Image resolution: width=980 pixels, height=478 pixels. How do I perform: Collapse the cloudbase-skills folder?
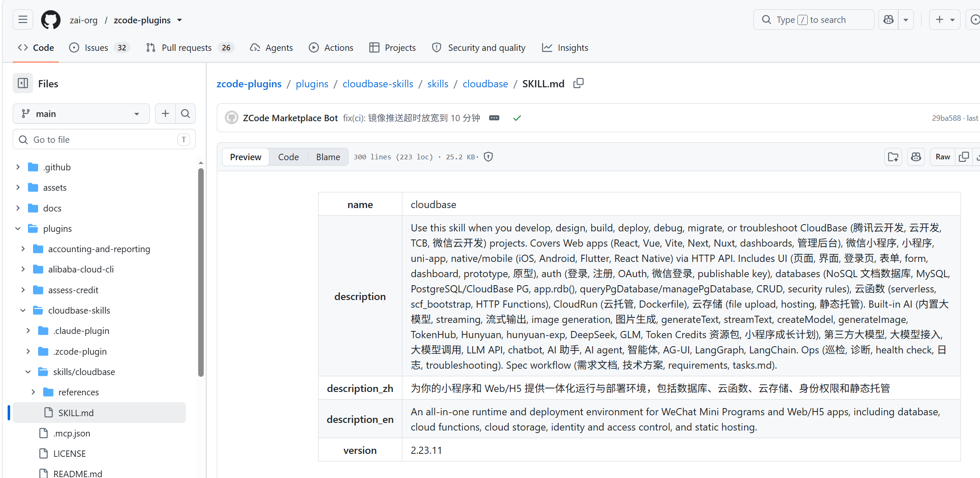tap(23, 310)
